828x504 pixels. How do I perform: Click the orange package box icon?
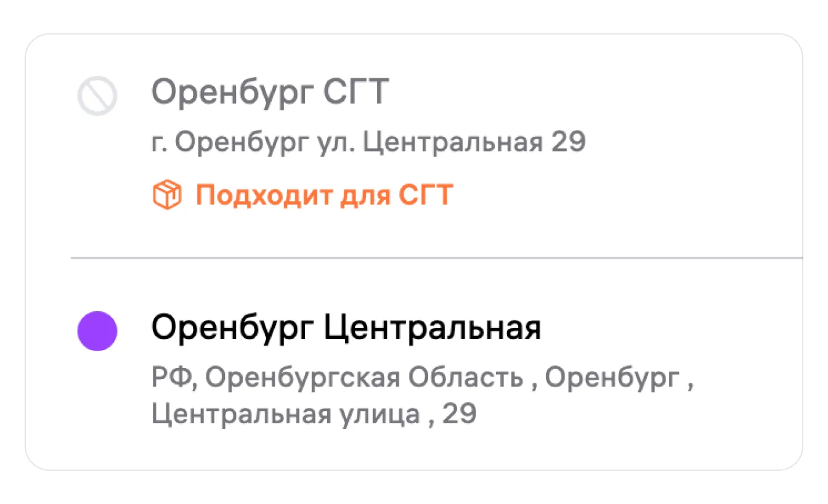click(x=167, y=196)
